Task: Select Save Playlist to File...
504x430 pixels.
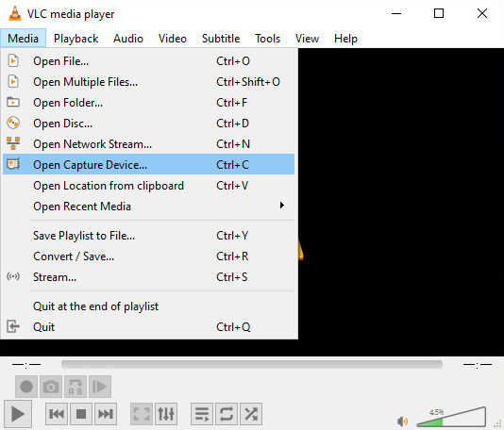Action: 148,235
